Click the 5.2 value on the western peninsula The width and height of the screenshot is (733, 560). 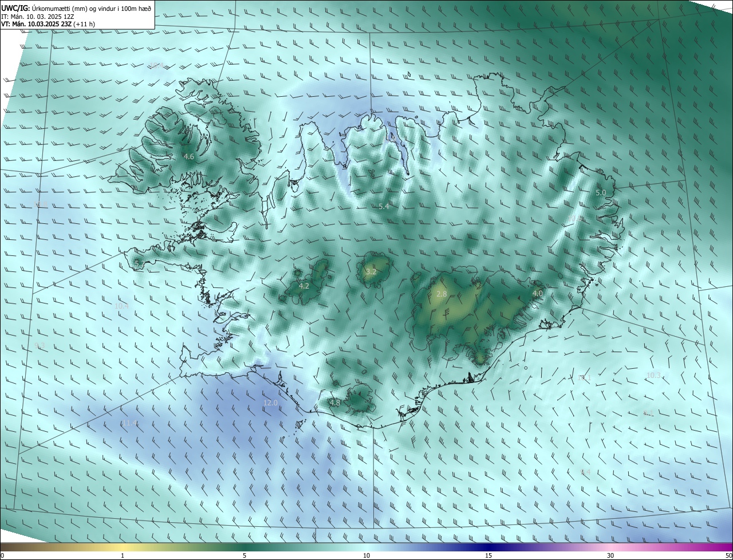click(140, 263)
